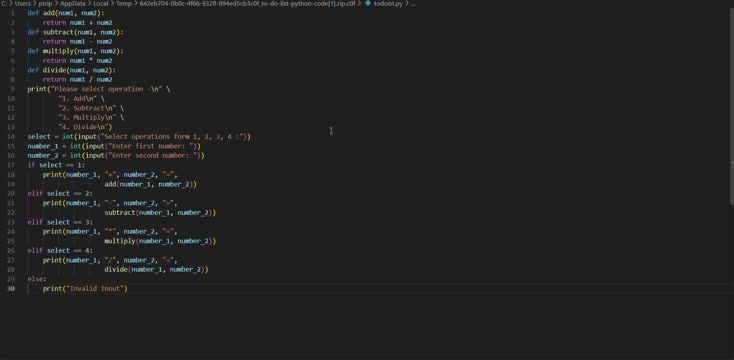
Task: Open the AppData breadcrumb segment
Action: (73, 3)
